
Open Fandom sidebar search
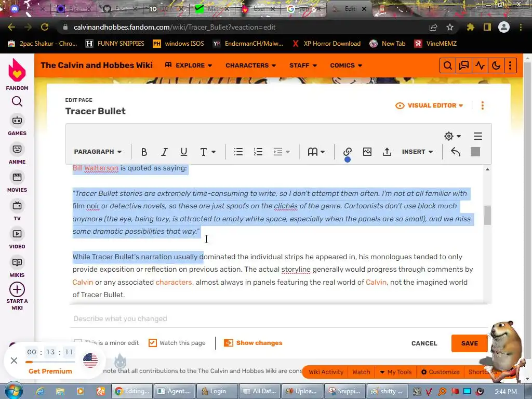tap(17, 101)
